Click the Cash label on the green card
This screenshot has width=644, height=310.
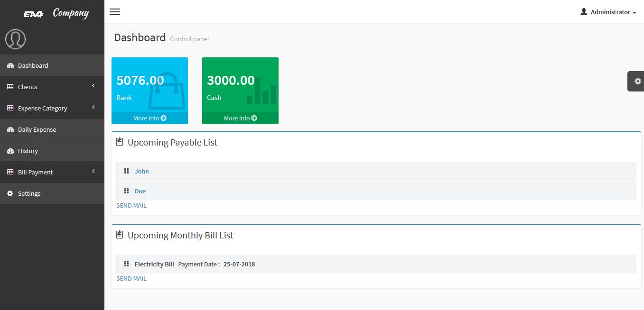pos(214,98)
